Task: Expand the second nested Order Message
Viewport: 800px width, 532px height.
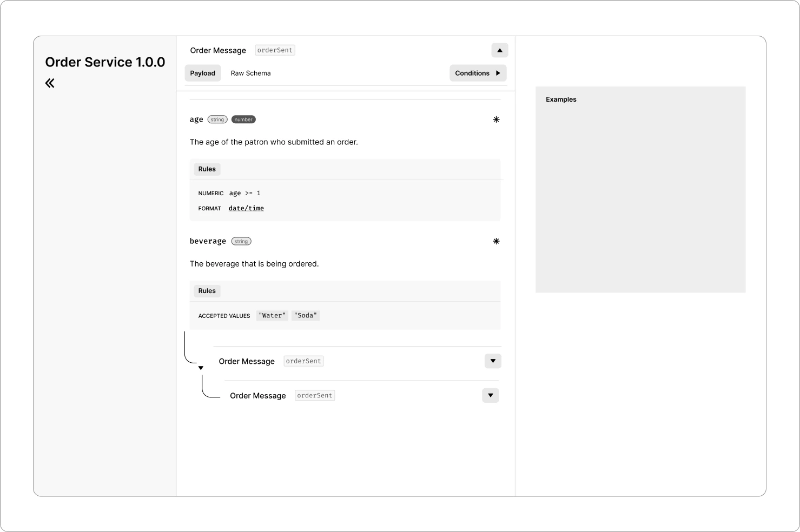Action: [491, 395]
